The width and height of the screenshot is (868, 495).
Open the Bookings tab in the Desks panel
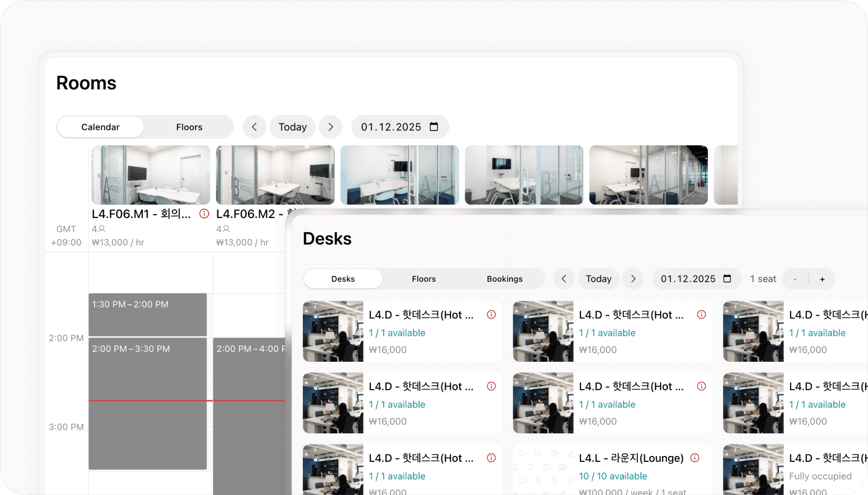[504, 279]
